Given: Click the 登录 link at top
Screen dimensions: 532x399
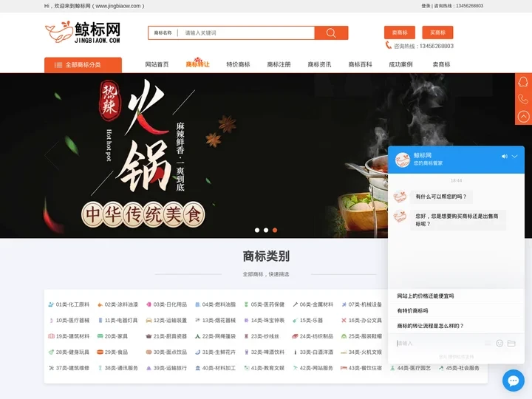Looking at the screenshot, I should pyautogui.click(x=426, y=6).
